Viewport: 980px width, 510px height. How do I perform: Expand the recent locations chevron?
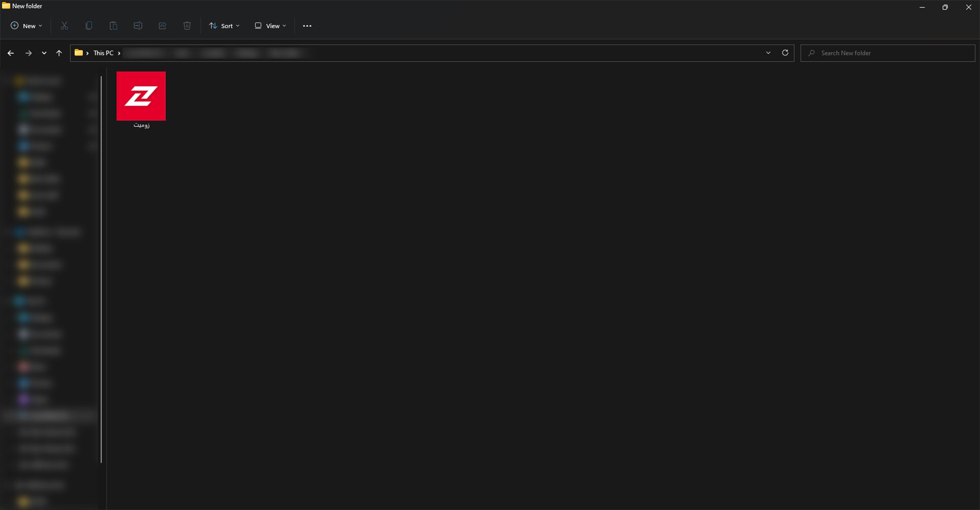[44, 53]
